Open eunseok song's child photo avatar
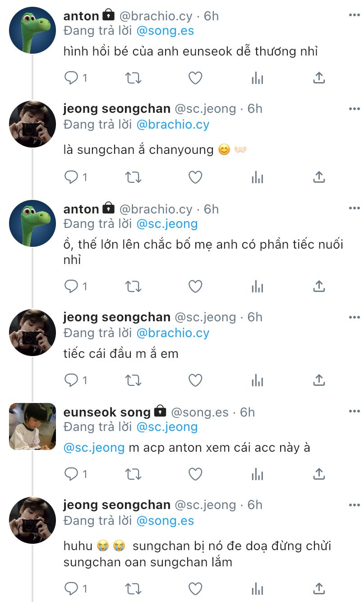Viewport: 364px width, 602px height. 32,426
